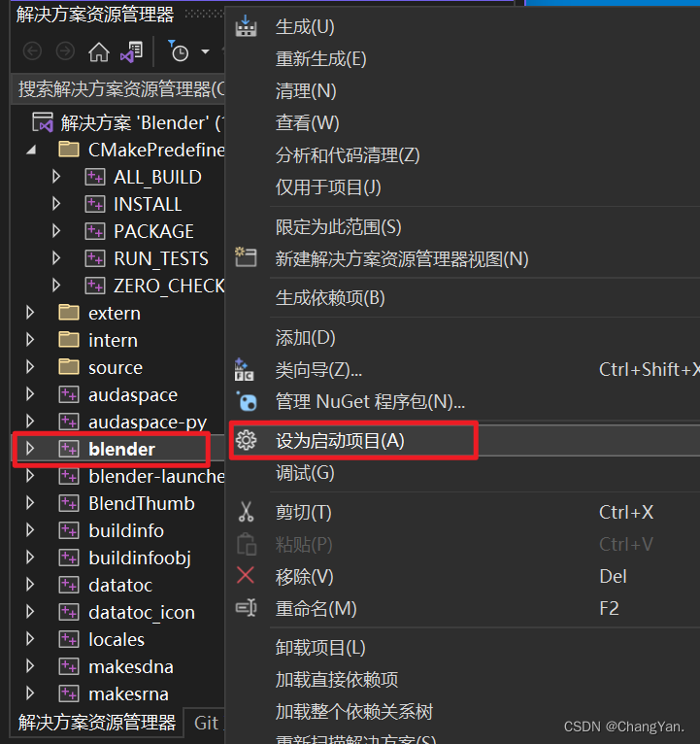Click the Rename icon beside 重命名(M)
The width and height of the screenshot is (700, 744).
tap(247, 608)
